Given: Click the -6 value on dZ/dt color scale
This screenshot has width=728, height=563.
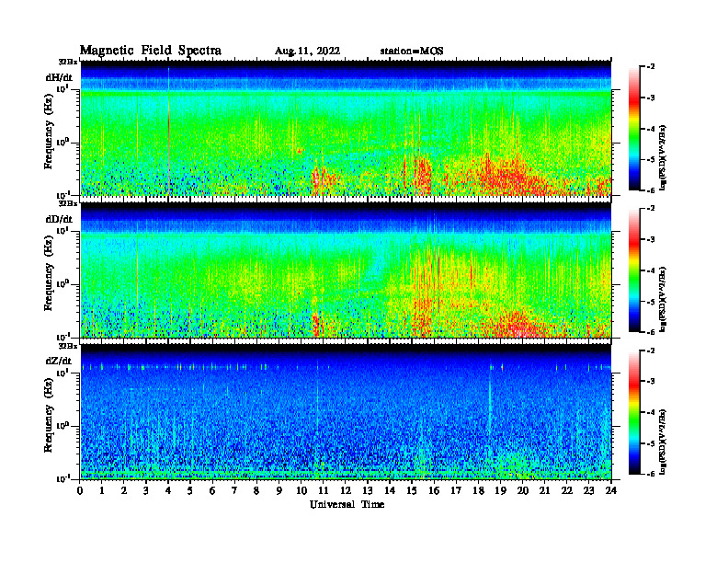Looking at the screenshot, I should point(651,474).
